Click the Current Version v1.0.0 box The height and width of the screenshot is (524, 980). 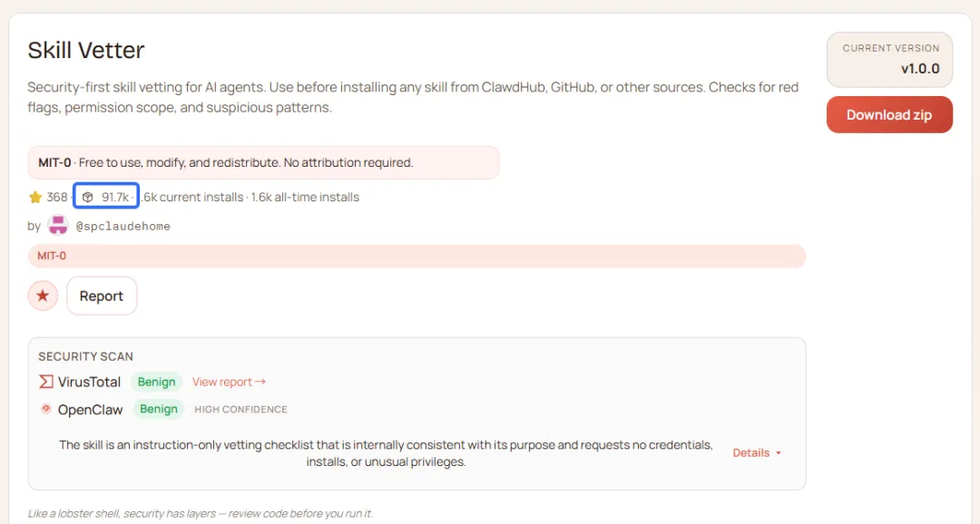[x=889, y=59]
